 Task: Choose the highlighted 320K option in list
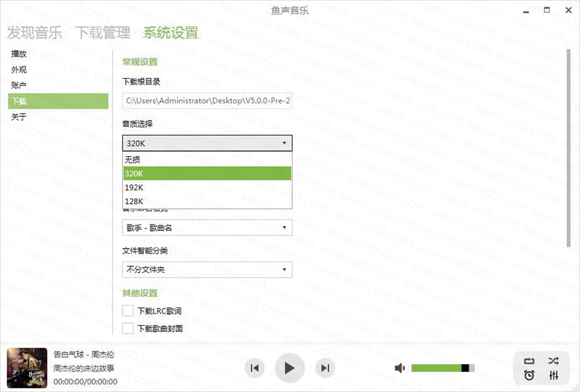[x=207, y=173]
